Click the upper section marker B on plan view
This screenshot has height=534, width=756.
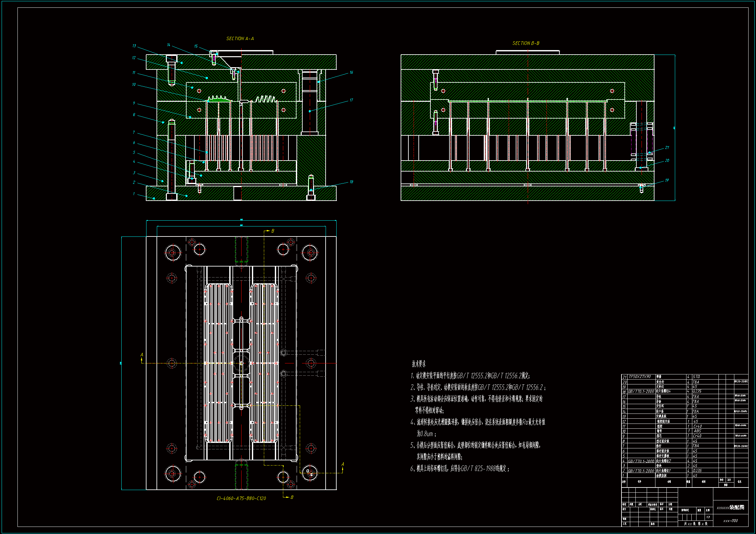click(273, 231)
